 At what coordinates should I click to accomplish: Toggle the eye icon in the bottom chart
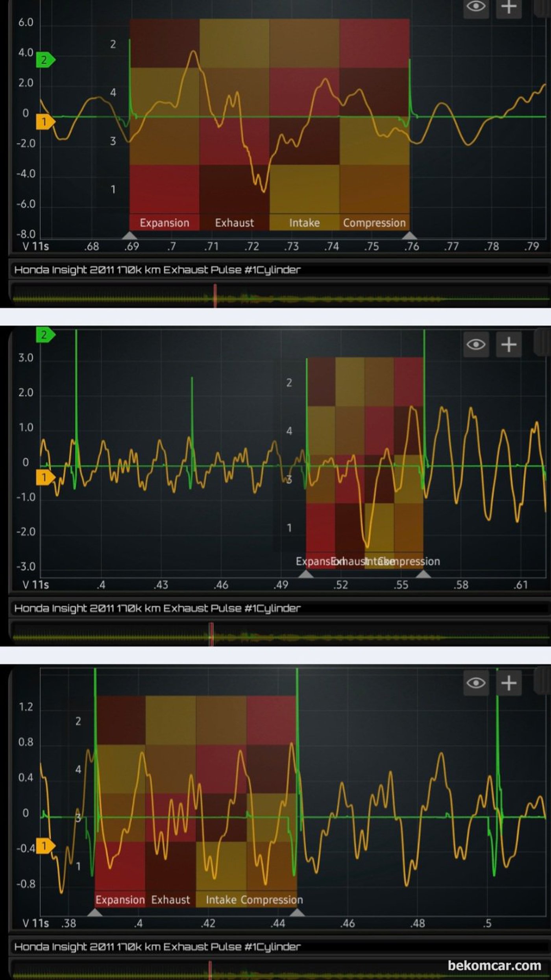point(476,683)
